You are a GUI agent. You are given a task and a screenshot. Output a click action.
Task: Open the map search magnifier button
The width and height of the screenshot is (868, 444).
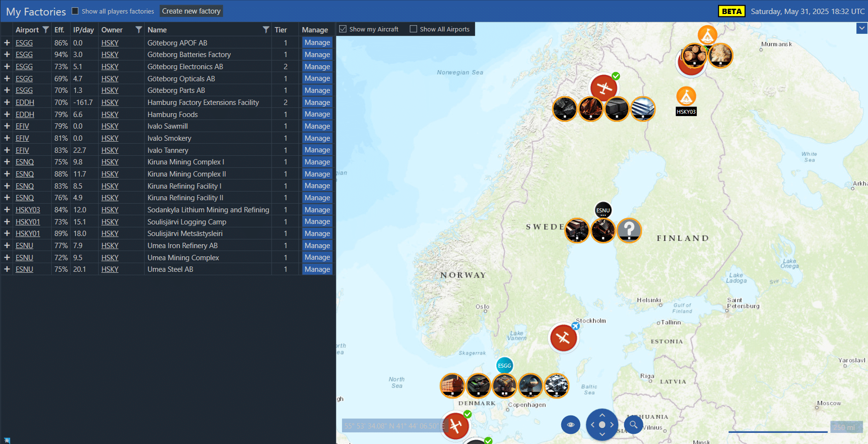633,425
